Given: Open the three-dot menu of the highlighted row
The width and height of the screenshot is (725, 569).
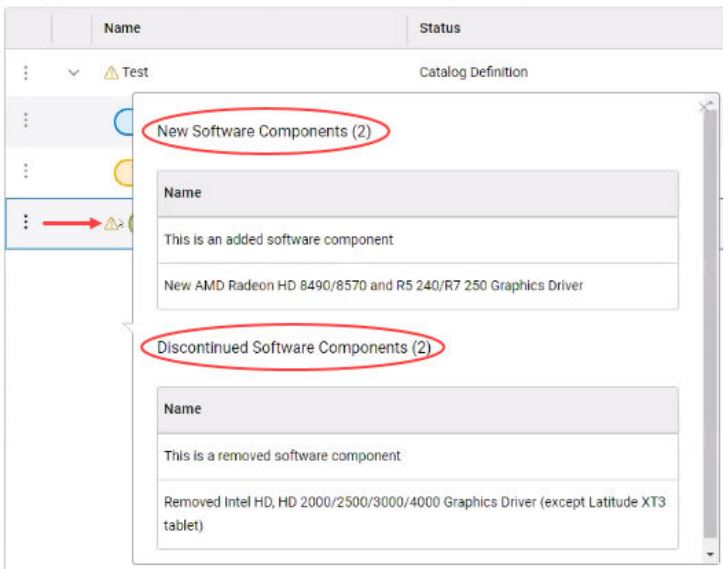Looking at the screenshot, I should pyautogui.click(x=26, y=224).
